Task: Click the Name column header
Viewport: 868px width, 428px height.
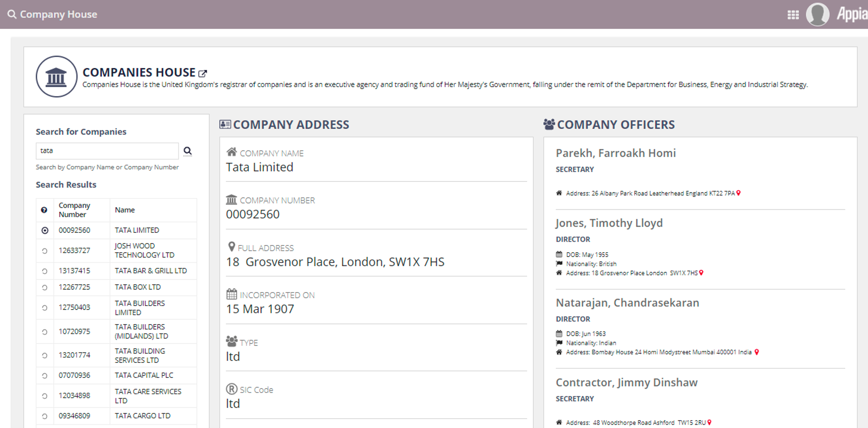Action: point(125,210)
